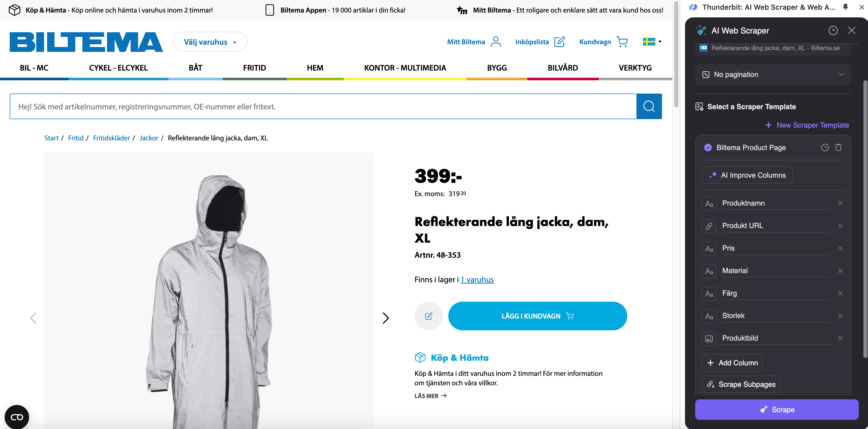Open the accessibility widget in bottom corner

17,417
